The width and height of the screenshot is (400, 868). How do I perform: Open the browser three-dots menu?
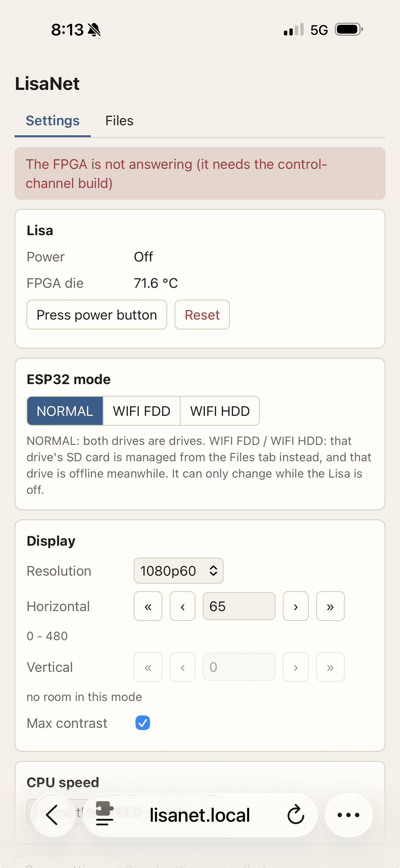(348, 815)
